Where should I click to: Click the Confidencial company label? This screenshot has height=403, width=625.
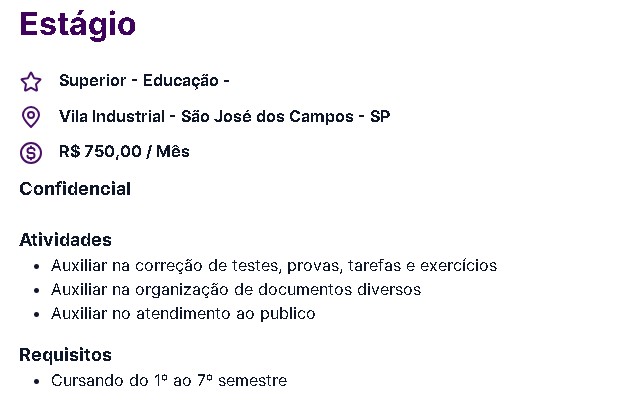point(75,189)
